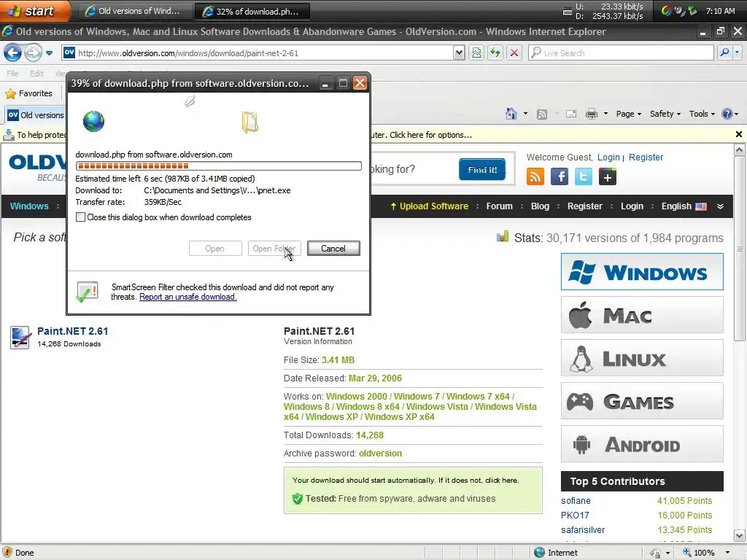
Task: Click the RSS Feeds icon in command bar
Action: tap(542, 114)
